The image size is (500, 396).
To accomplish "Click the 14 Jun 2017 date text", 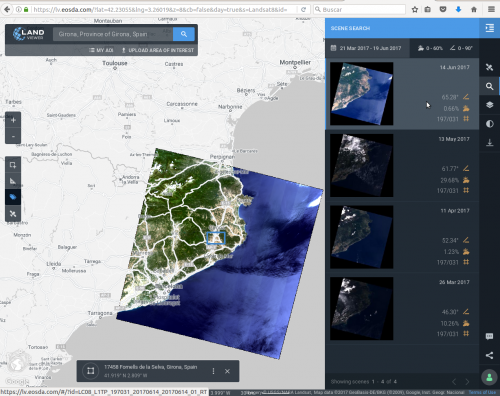I will pyautogui.click(x=454, y=67).
